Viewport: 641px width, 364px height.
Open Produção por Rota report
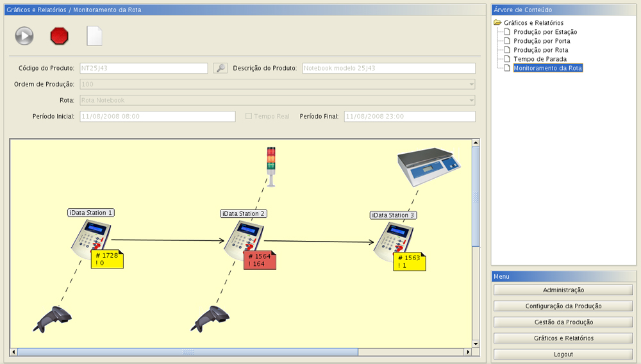541,50
